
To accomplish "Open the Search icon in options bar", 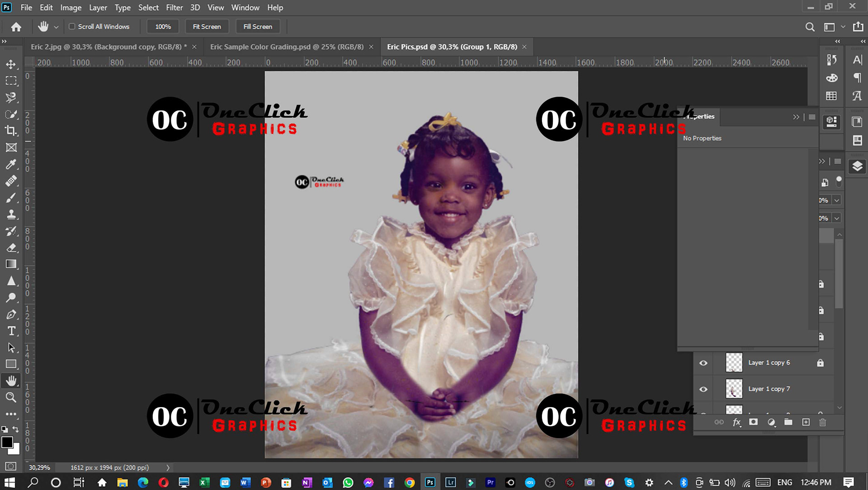I will 810,27.
